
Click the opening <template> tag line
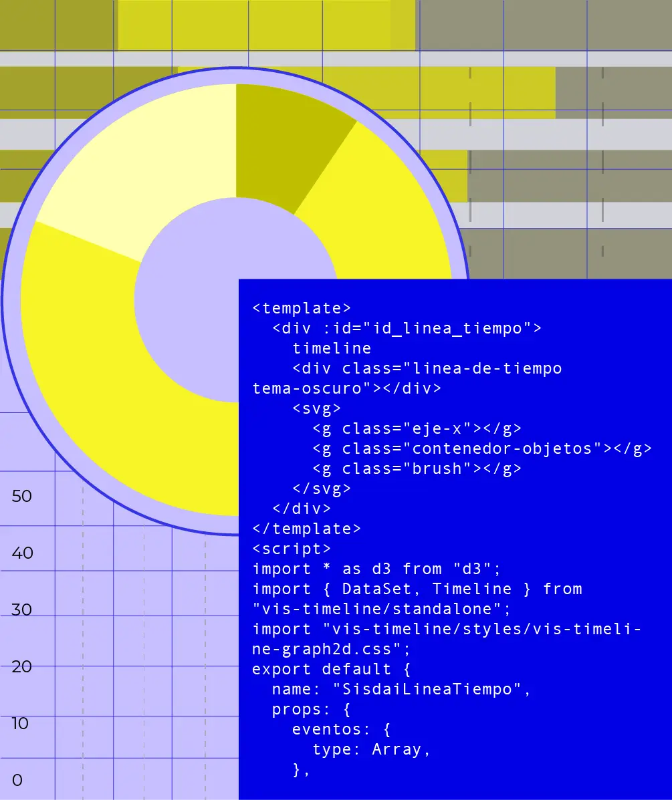[302, 308]
